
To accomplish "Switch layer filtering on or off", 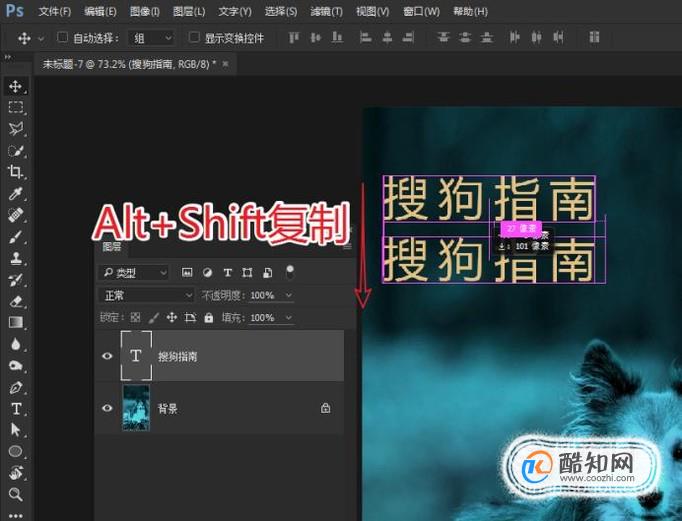I will click(x=290, y=272).
